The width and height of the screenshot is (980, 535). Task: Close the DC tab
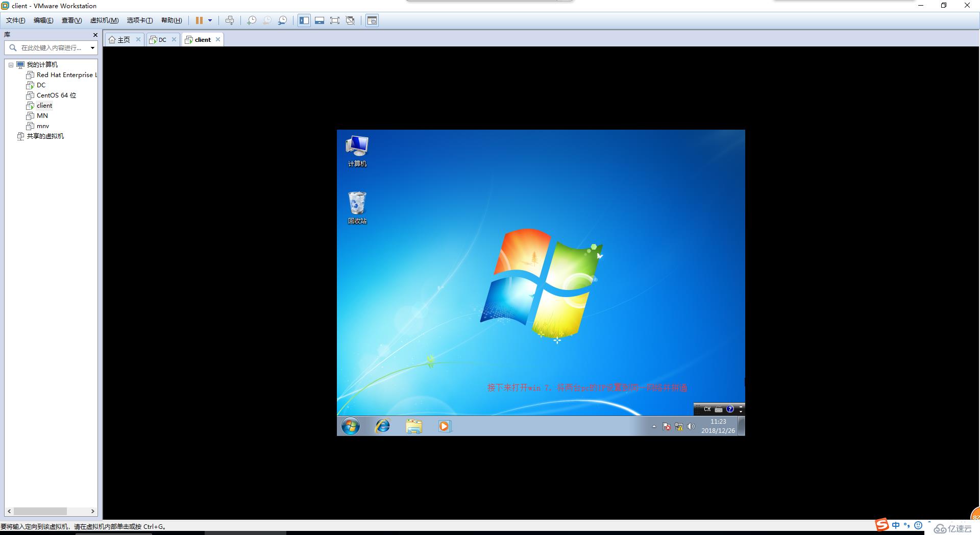tap(174, 39)
